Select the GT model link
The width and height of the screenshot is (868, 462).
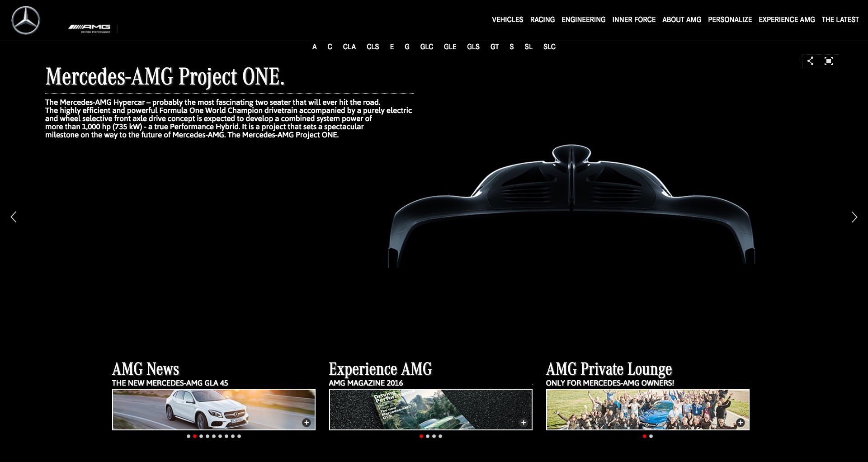click(x=495, y=47)
